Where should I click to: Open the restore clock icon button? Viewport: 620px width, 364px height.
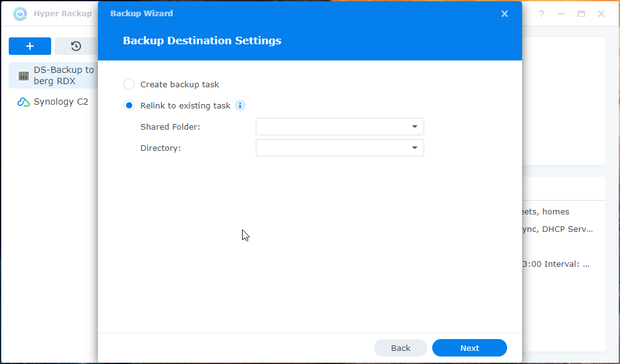(76, 46)
